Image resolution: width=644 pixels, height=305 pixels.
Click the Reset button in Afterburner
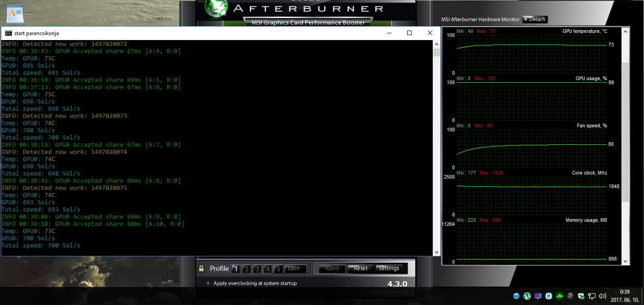pos(360,269)
